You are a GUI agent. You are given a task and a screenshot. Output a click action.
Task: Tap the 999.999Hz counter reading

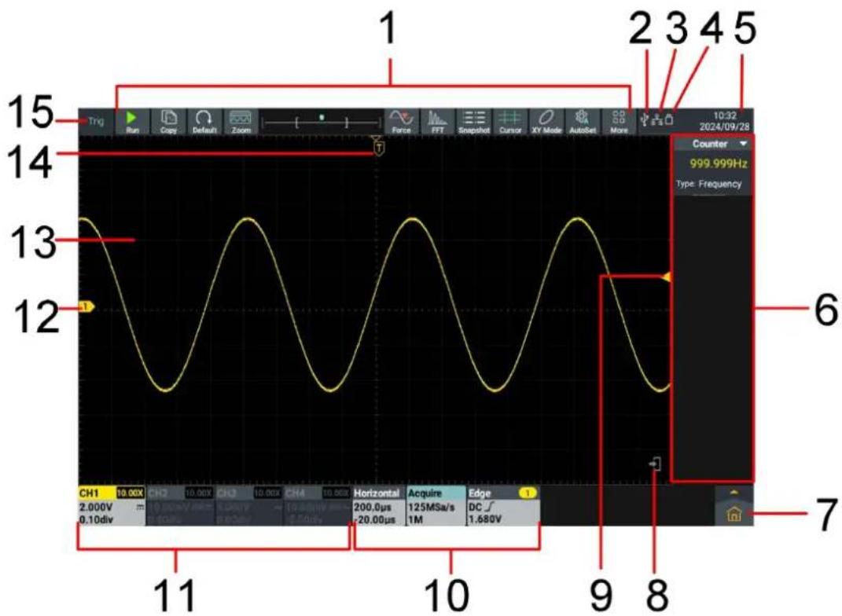[718, 163]
